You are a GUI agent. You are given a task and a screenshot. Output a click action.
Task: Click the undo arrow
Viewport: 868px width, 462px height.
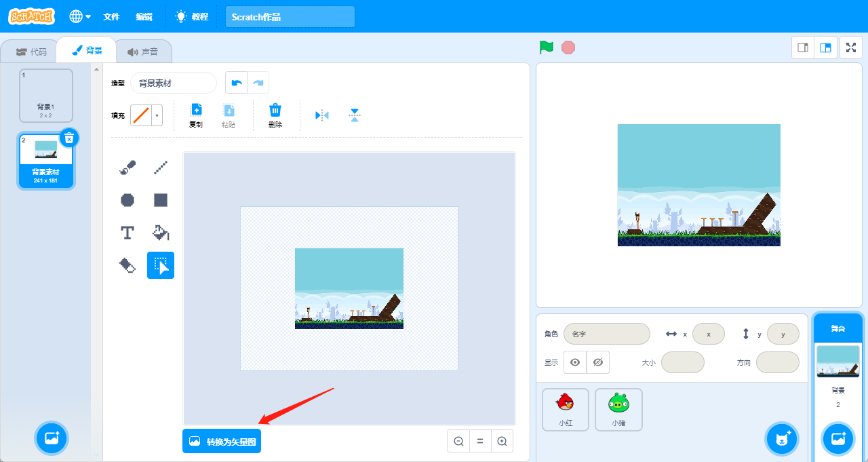pos(236,83)
